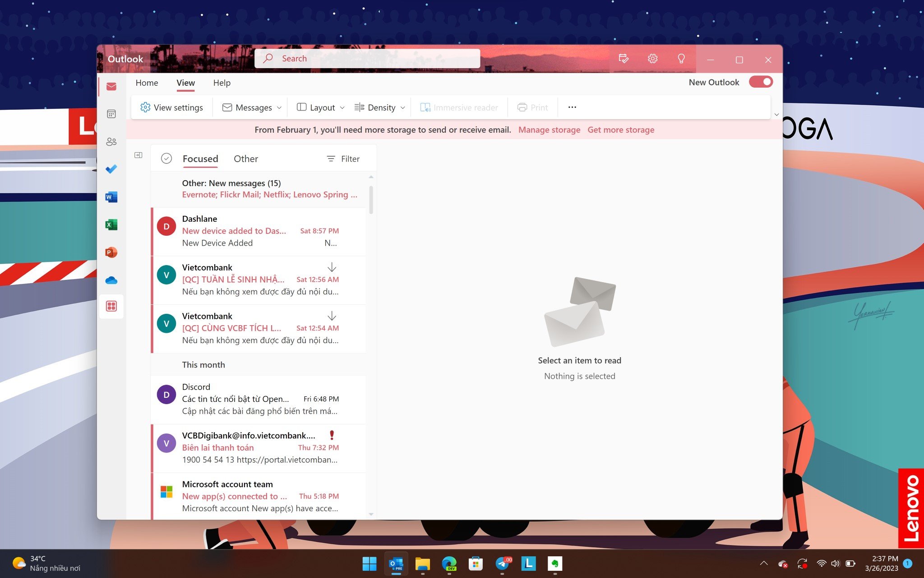Switch to Focused inbox
The height and width of the screenshot is (578, 924).
200,158
